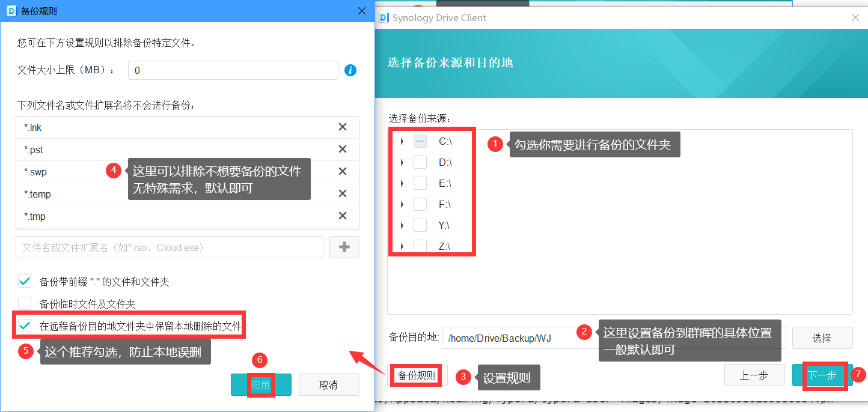The image size is (868, 412).
Task: Click the file size limit info icon
Action: pyautogui.click(x=350, y=70)
